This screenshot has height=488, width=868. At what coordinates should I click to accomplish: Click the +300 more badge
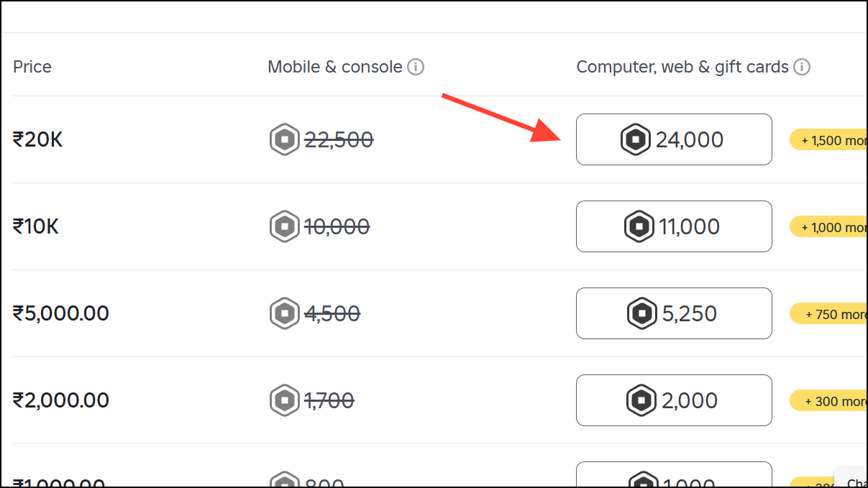(834, 400)
